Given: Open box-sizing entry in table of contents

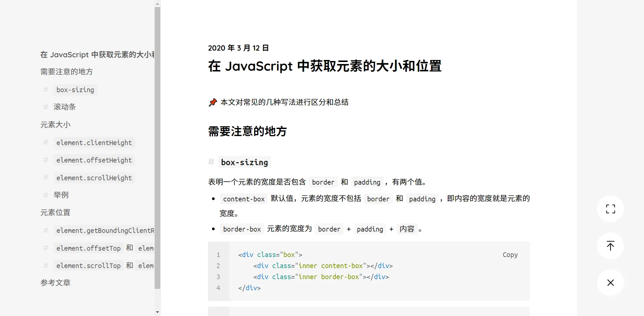Looking at the screenshot, I should pos(75,90).
